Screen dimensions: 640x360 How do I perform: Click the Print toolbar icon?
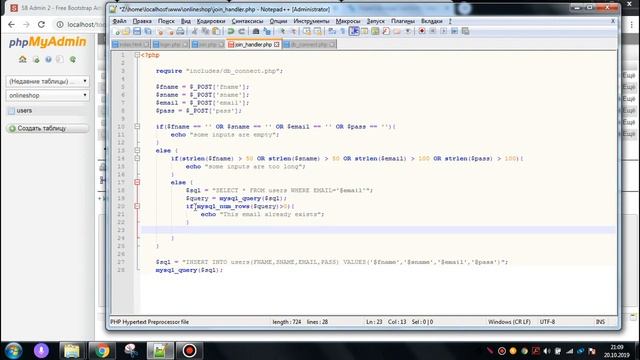pos(180,31)
